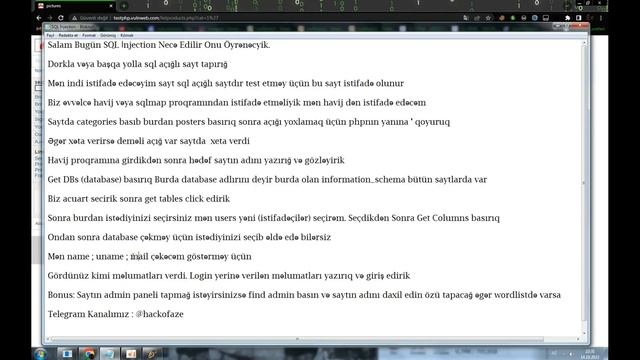Click Notepad scroll right arrow

click(578, 339)
